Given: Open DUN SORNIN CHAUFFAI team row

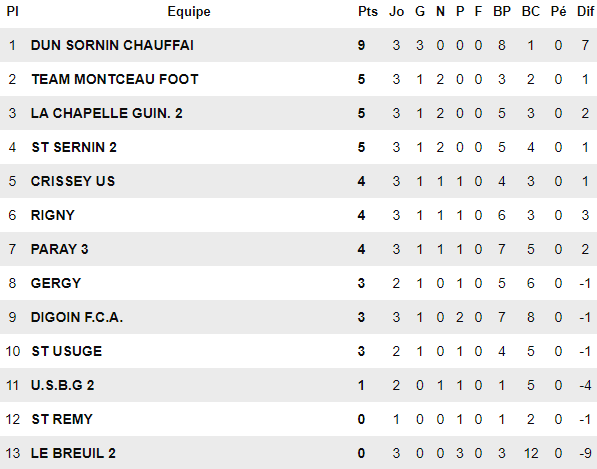Looking at the screenshot, I should [x=298, y=45].
